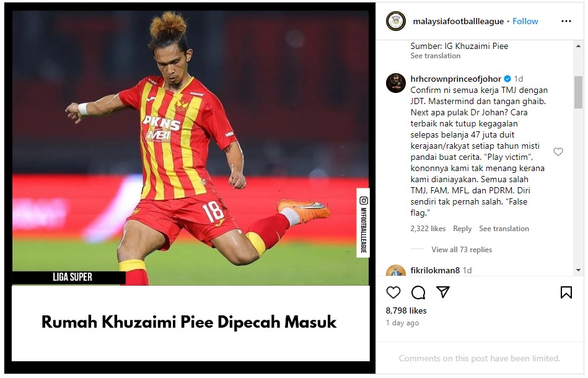Click the fikrilokman8 profile avatar
Screen dimensions: 588x378
[x=396, y=271]
